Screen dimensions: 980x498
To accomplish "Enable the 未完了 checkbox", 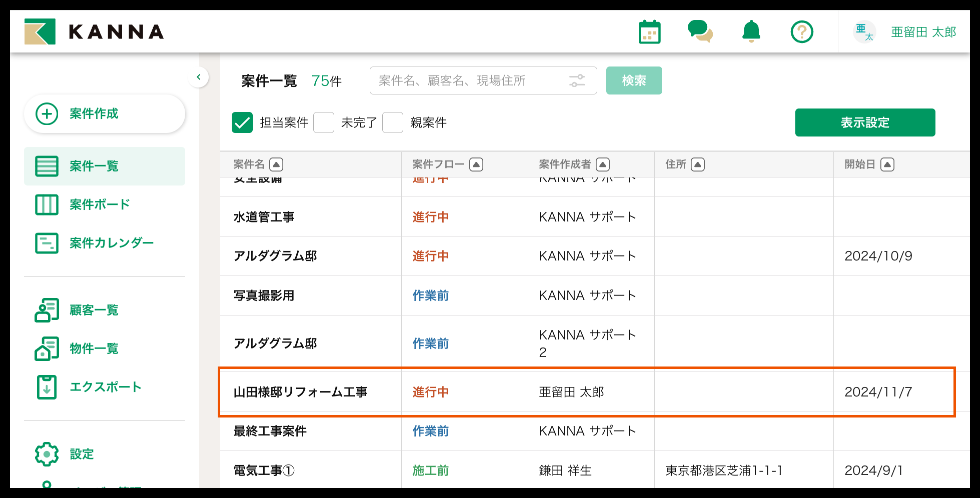I will click(323, 122).
